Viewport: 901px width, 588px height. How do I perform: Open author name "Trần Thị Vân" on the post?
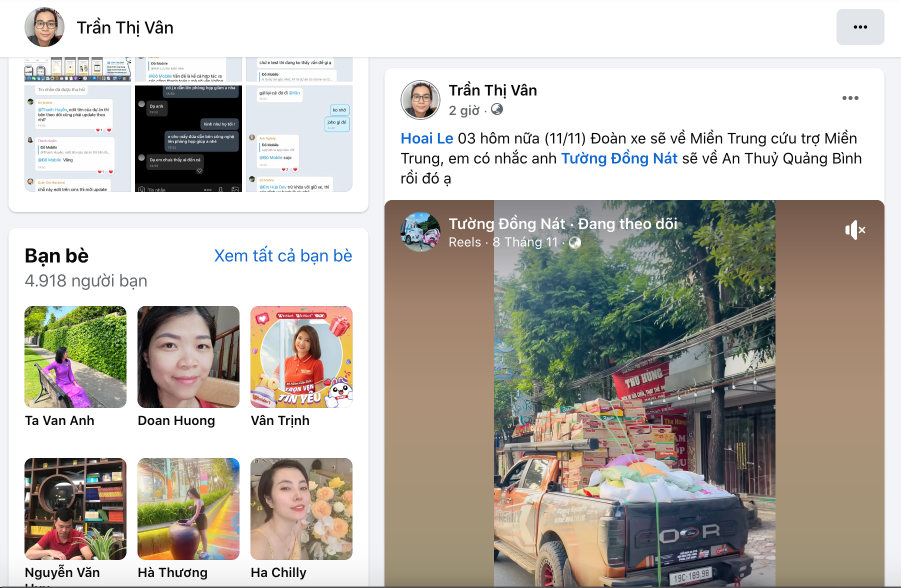pyautogui.click(x=493, y=90)
